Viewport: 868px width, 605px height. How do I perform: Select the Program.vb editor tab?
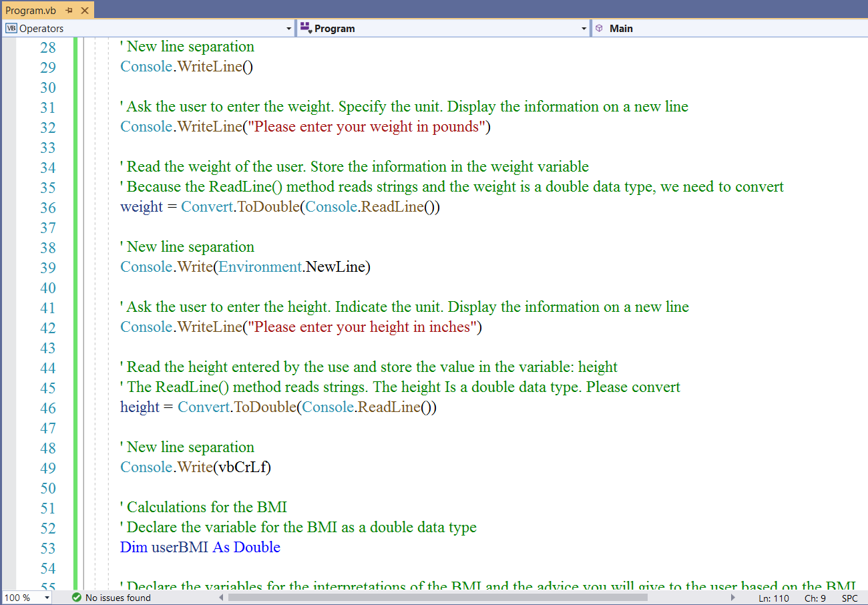pos(31,11)
